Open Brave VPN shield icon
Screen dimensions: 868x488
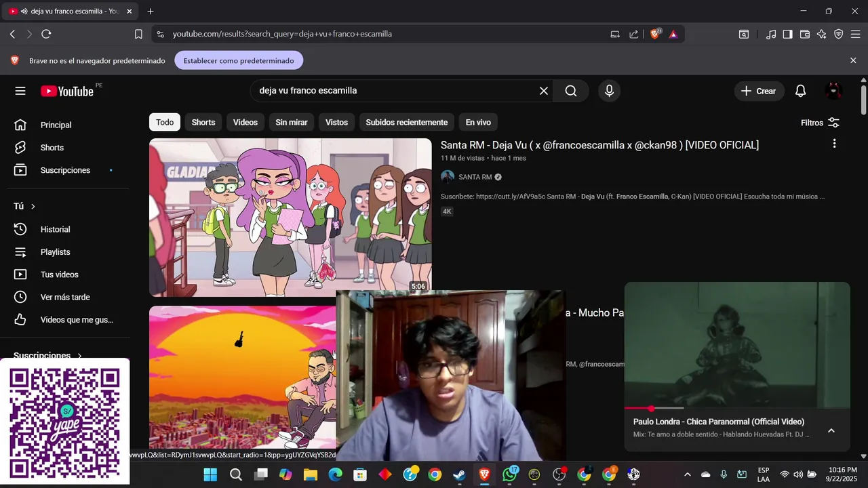click(839, 34)
